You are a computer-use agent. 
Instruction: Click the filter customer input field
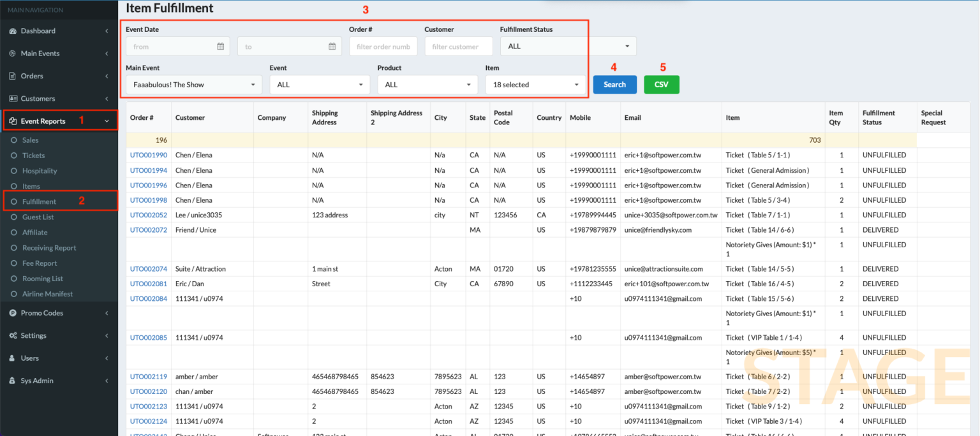(458, 45)
